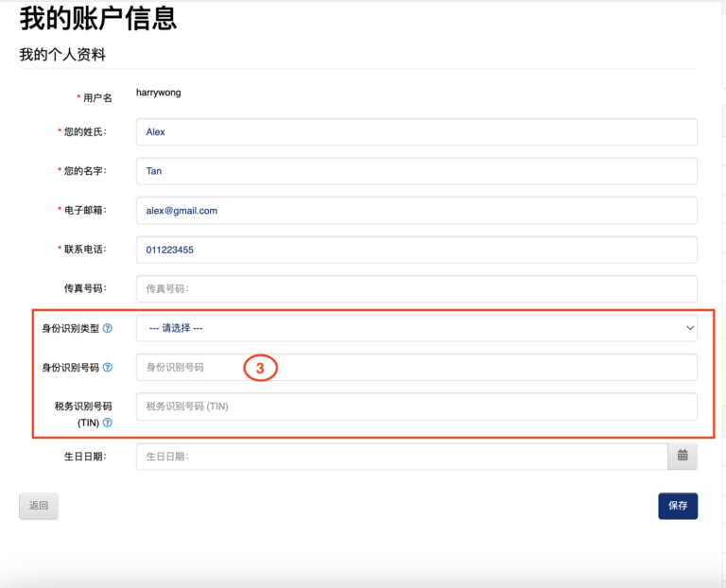Open the calendar picker for 生日日期

coord(683,456)
